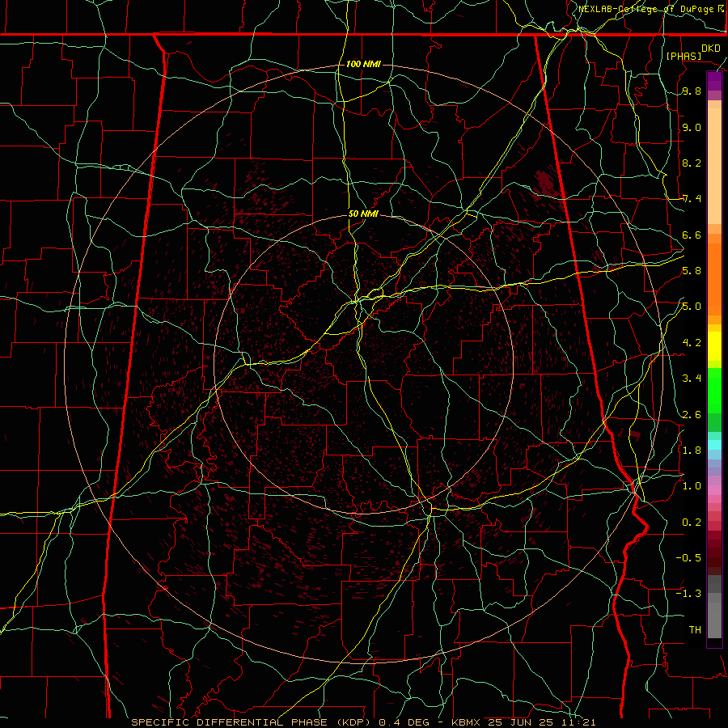The height and width of the screenshot is (728, 728).
Task: Select the 7.4 scale value
Action: [692, 199]
